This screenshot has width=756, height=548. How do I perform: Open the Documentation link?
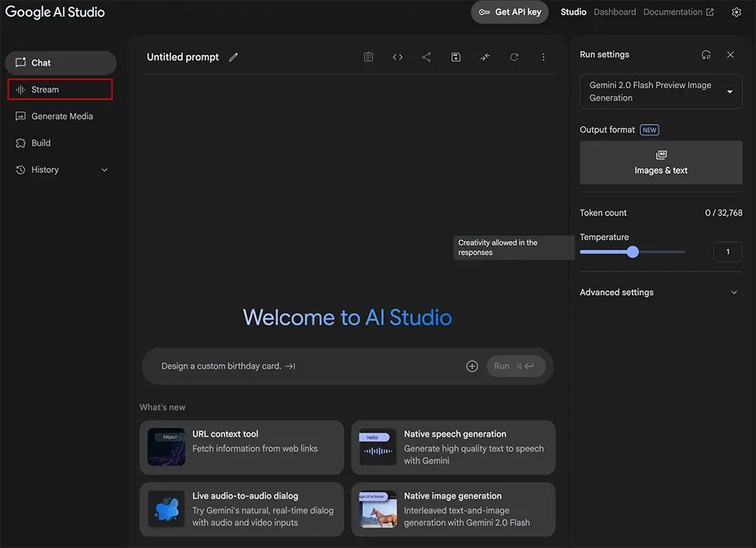(678, 12)
